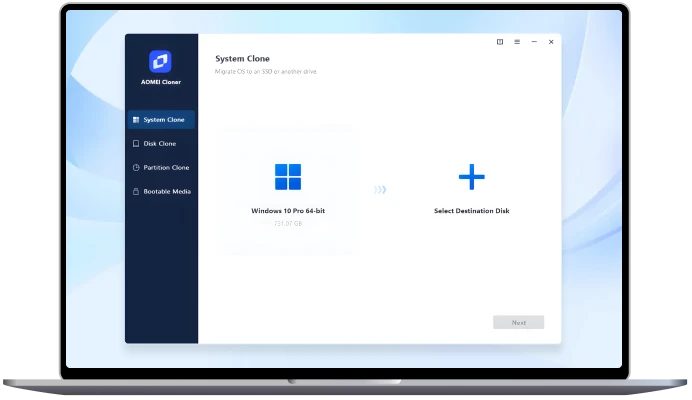Click the triple arrow between source and destination
The width and height of the screenshot is (692, 400).
tap(380, 189)
